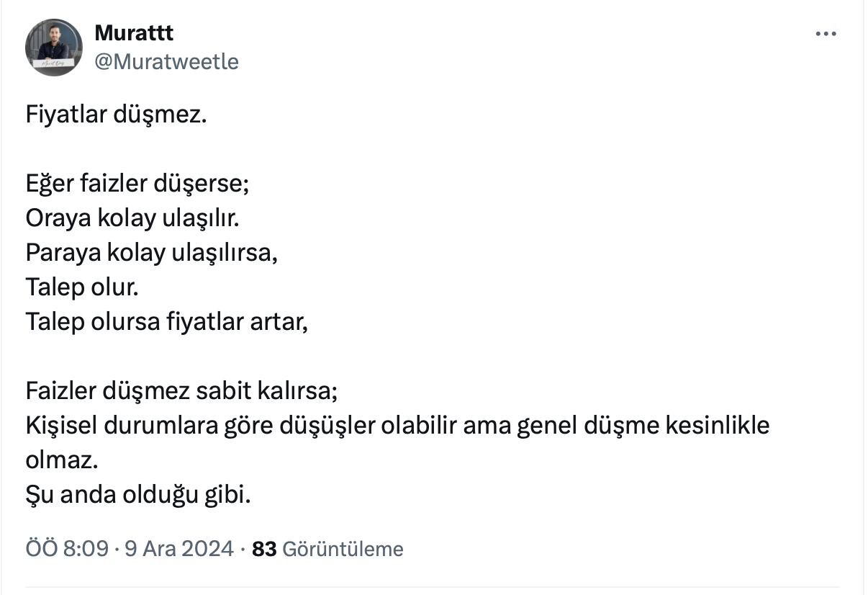Click the line 'Fiyatlar düşmez.'
Image resolution: width=868 pixels, height=595 pixels.
point(116,115)
